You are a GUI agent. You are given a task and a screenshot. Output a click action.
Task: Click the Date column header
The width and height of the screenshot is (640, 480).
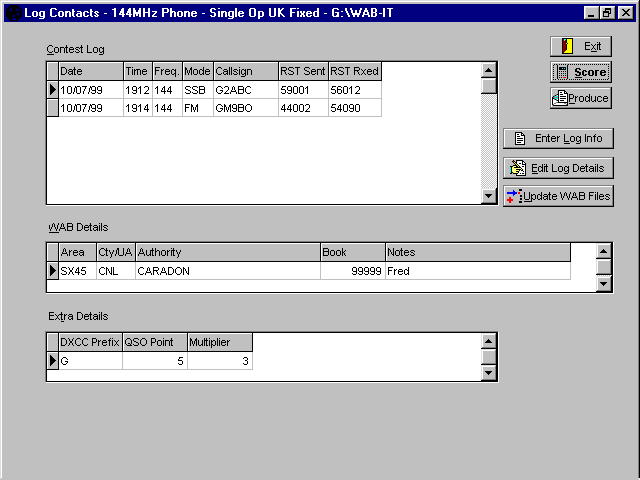[91, 71]
